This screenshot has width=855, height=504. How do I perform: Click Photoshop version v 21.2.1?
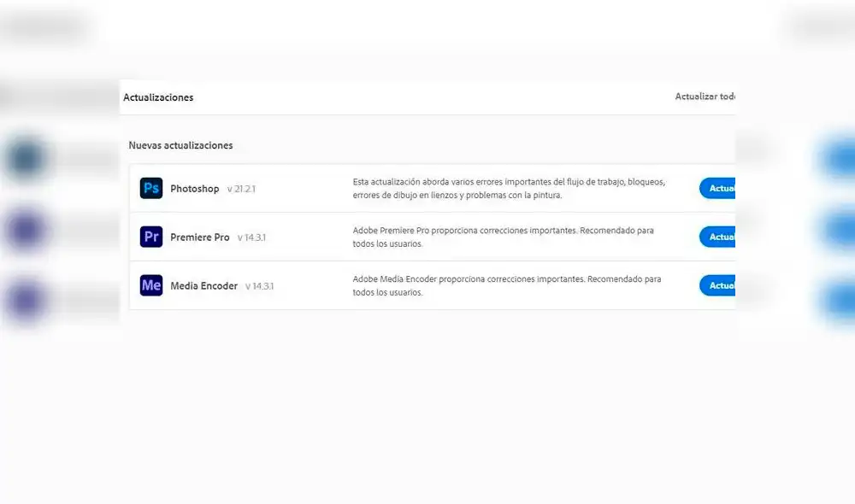241,189
